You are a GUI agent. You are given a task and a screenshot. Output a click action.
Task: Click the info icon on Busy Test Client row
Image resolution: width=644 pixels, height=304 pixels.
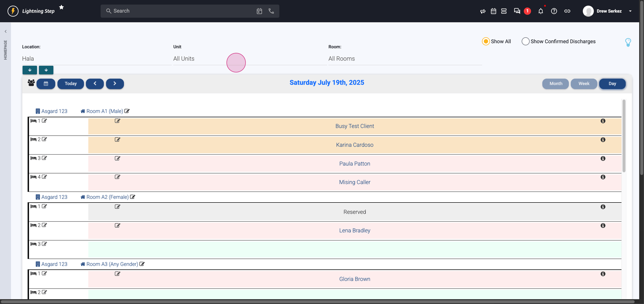(603, 121)
